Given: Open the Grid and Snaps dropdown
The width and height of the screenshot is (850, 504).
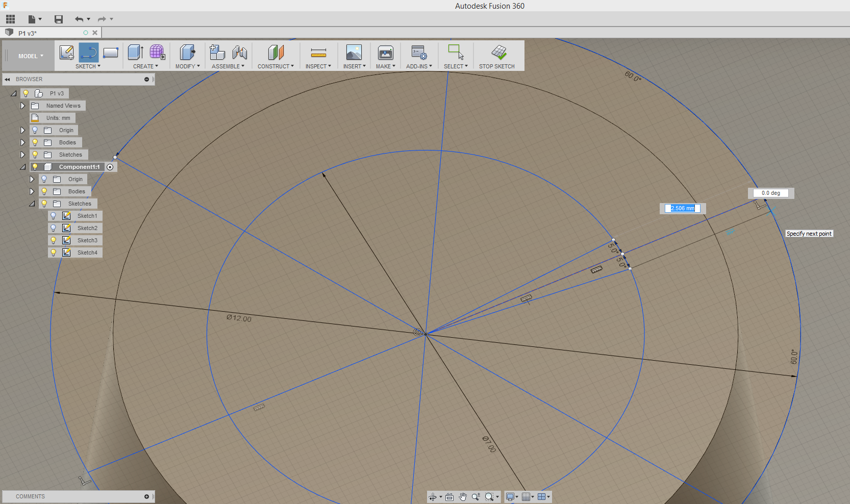Looking at the screenshot, I should pos(528,497).
